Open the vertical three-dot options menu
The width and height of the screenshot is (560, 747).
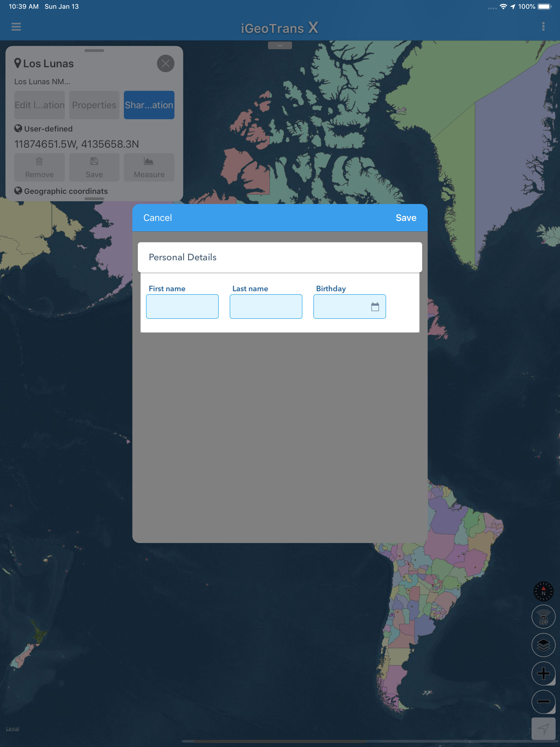pos(543,26)
